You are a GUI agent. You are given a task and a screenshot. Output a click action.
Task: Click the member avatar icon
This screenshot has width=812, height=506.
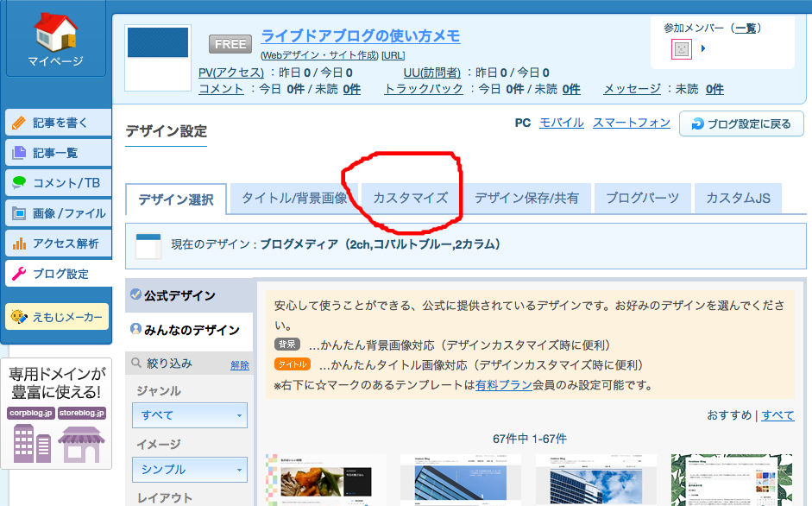click(682, 49)
